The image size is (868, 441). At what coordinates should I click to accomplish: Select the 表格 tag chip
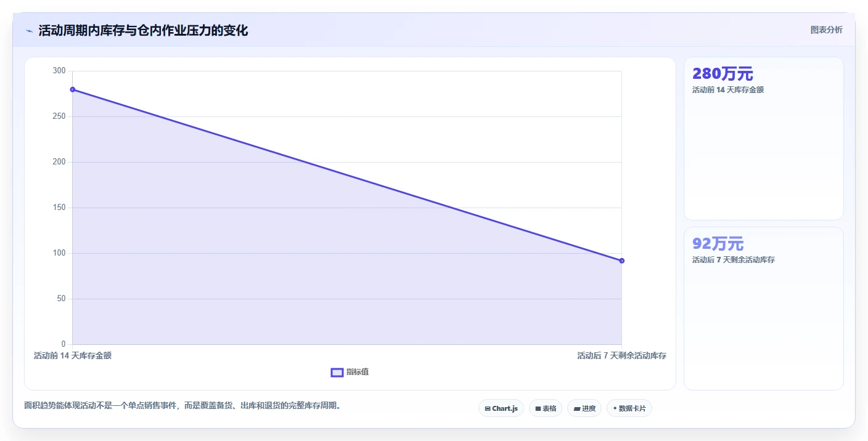pyautogui.click(x=546, y=408)
